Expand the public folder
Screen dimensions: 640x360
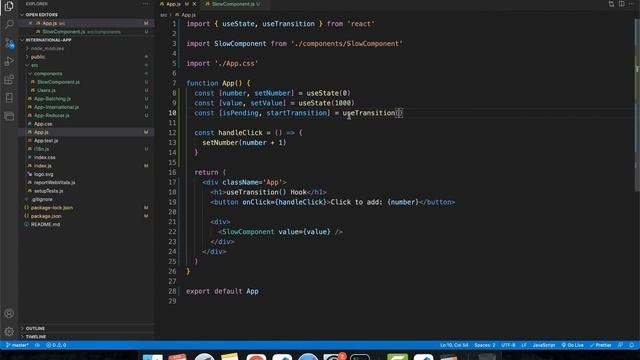(x=38, y=57)
